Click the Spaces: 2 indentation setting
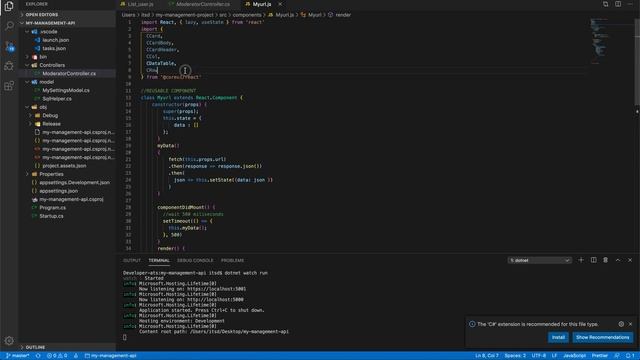 (x=515, y=356)
